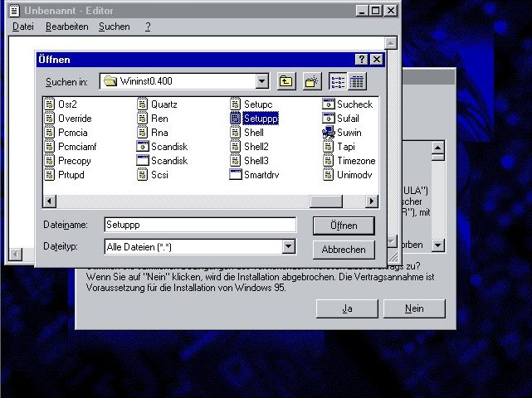Click Nein in the license dialog
Viewport: 532px width, 398px height.
[x=414, y=308]
